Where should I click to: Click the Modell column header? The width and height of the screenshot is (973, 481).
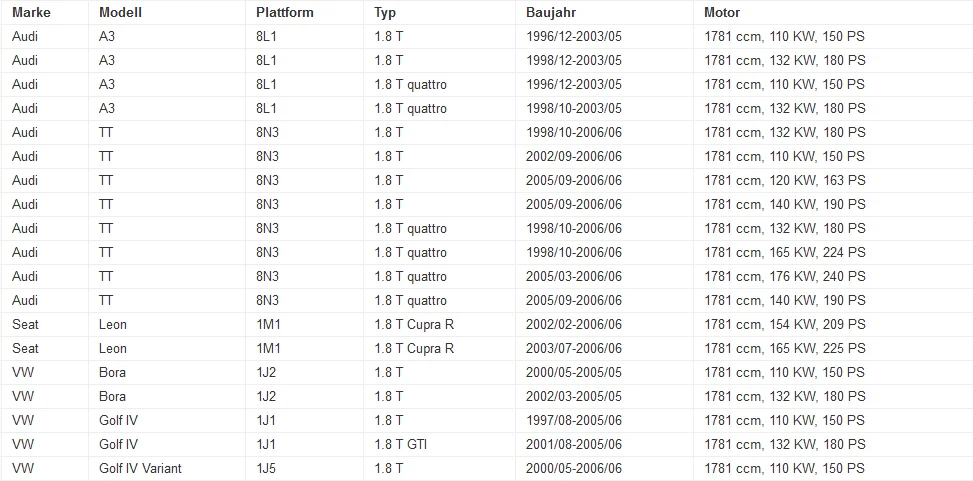(x=120, y=12)
